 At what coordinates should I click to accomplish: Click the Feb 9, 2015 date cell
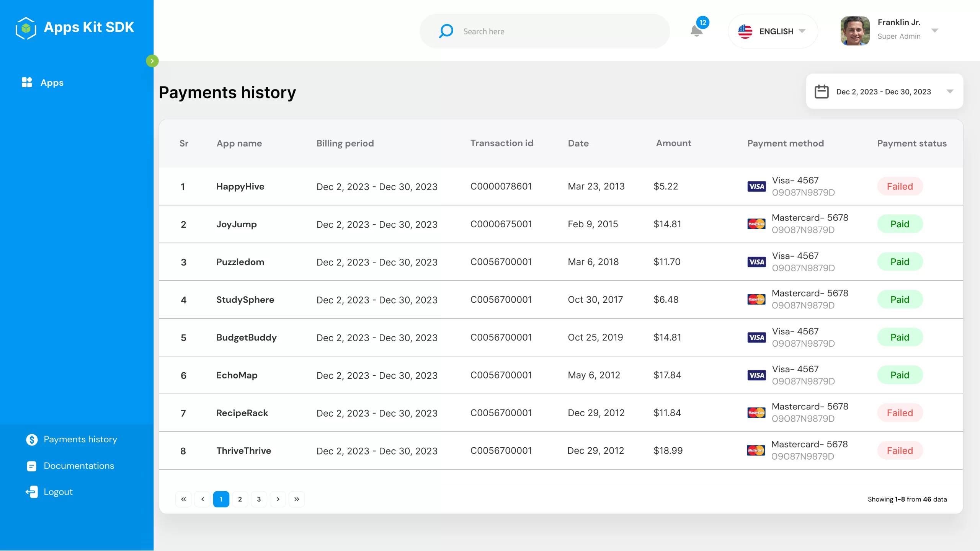coord(593,224)
